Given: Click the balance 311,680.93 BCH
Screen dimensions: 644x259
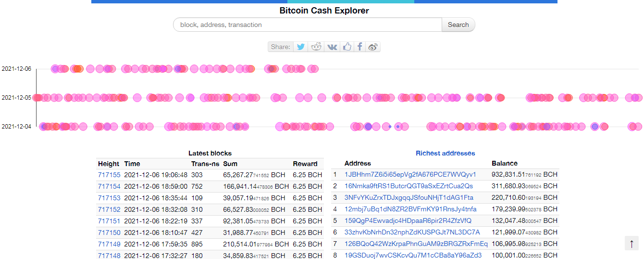Looking at the screenshot, I should click(525, 186).
